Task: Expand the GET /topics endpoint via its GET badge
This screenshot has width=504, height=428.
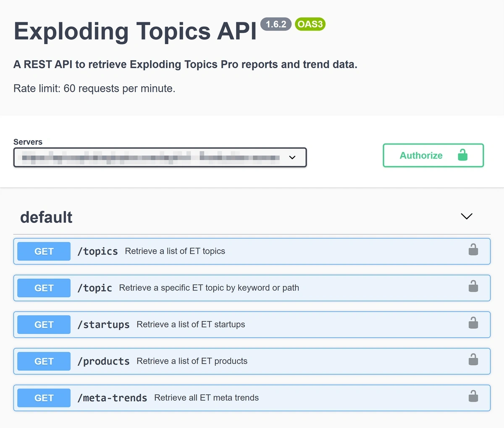Action: 44,251
